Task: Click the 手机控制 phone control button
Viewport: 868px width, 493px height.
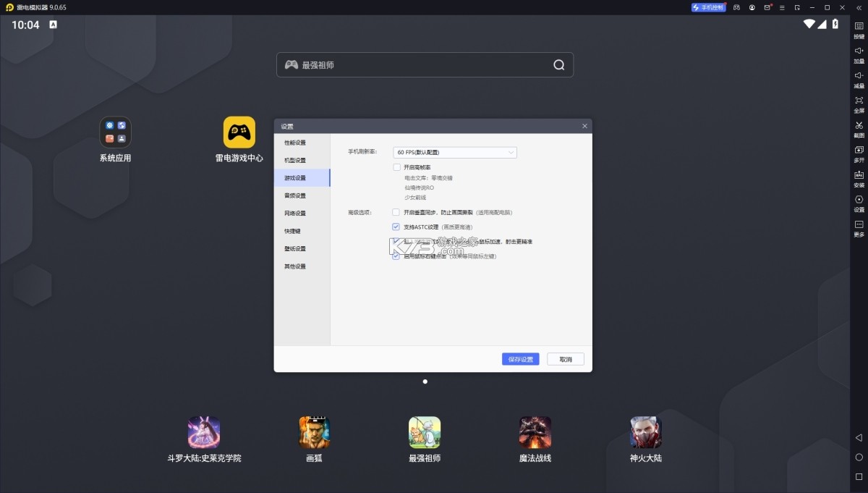Action: [x=708, y=7]
